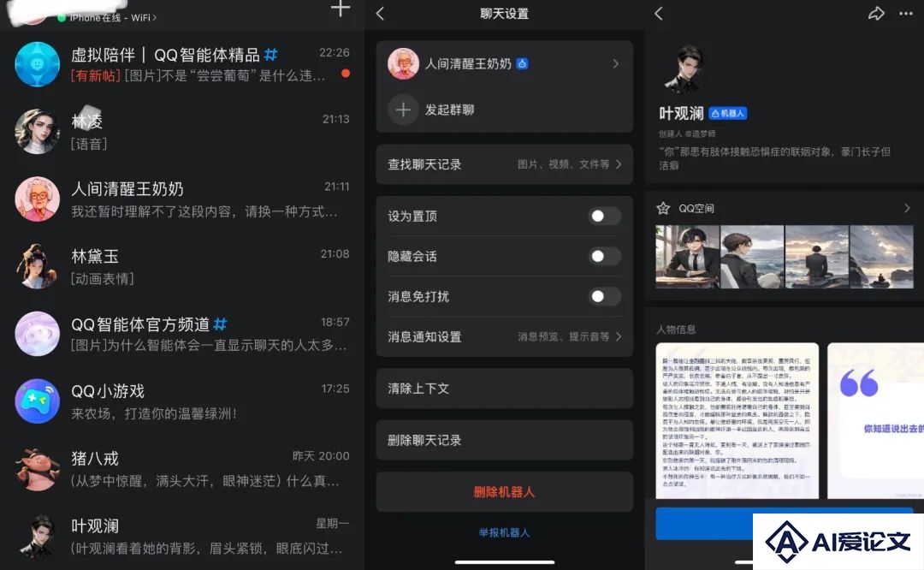Open 猪八戒 chat message preview
924x570 pixels.
[x=205, y=481]
